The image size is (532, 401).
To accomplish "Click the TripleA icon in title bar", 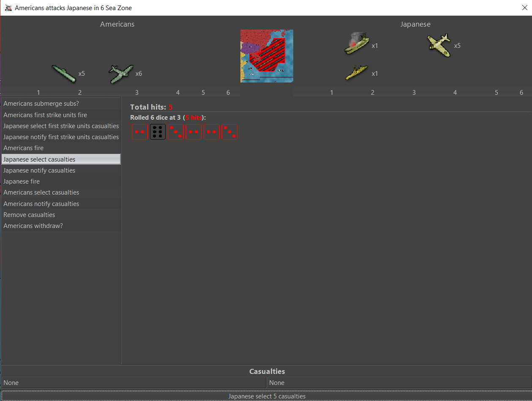I will [x=8, y=8].
